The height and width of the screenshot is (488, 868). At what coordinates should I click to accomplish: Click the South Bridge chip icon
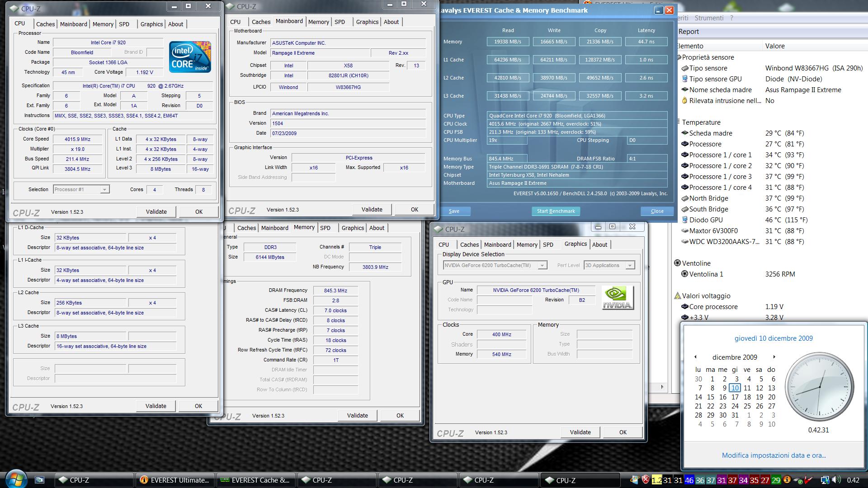coord(685,209)
